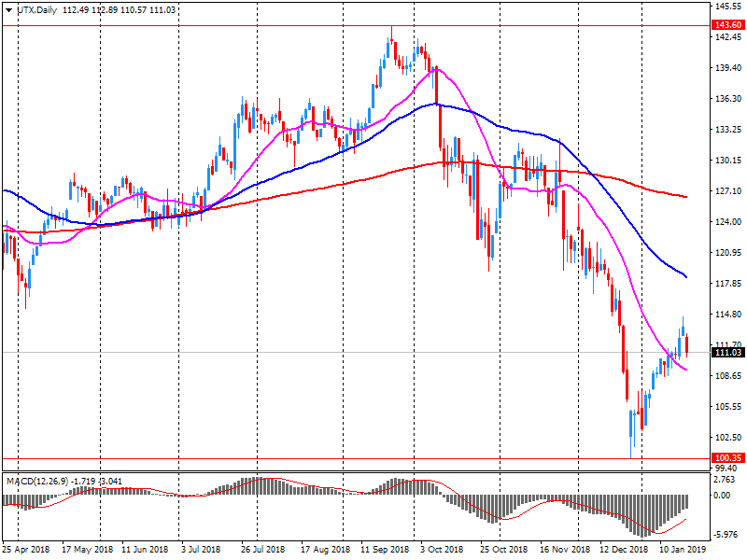
Task: Click the MACD scale value 2.763
Action: point(725,480)
